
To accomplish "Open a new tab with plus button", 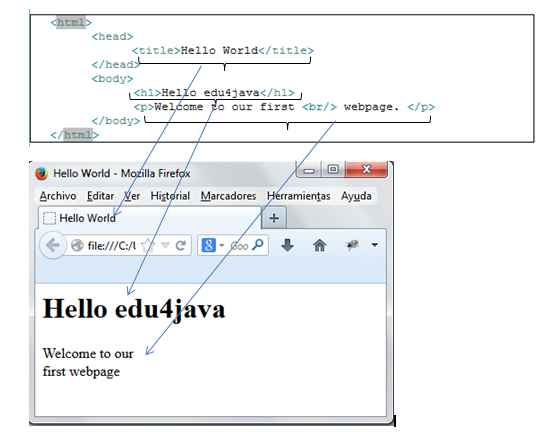I will [274, 218].
